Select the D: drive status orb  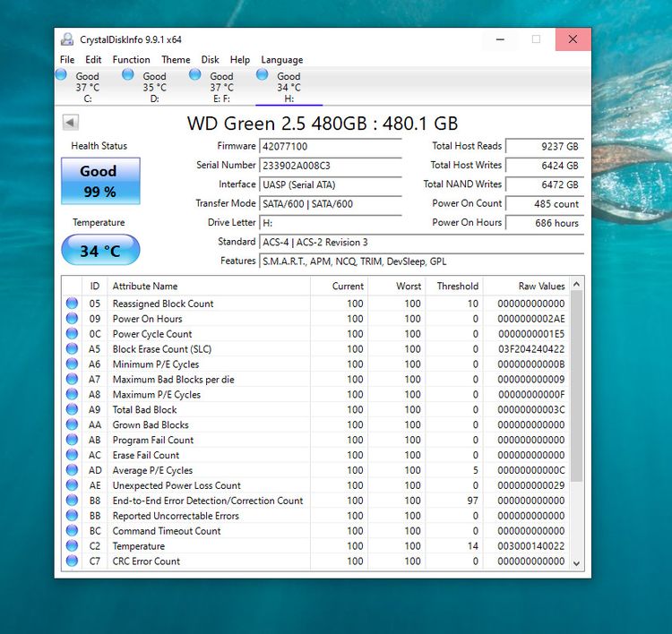(x=128, y=74)
